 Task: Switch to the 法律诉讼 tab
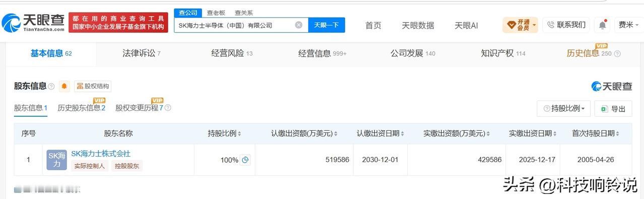click(x=141, y=54)
